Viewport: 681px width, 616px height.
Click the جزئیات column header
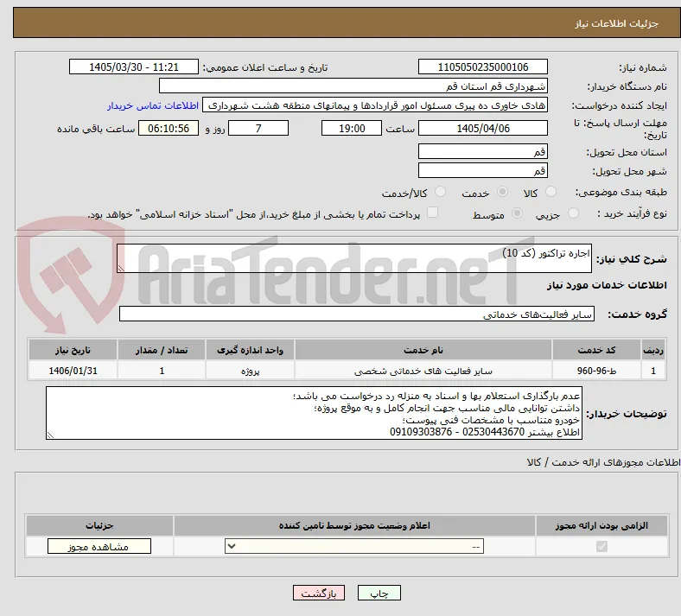point(99,525)
